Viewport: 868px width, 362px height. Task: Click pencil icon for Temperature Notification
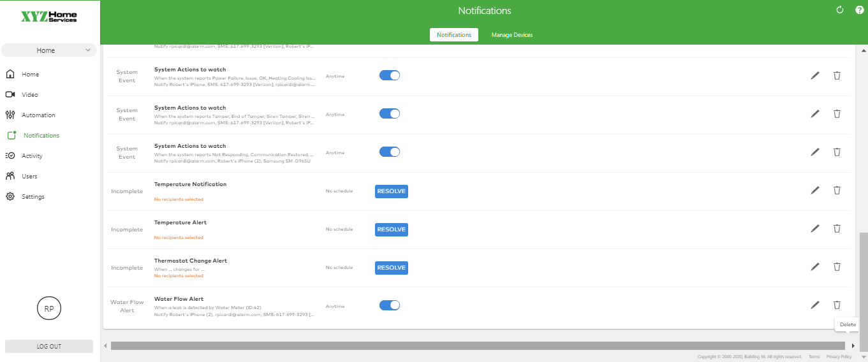[x=814, y=191]
